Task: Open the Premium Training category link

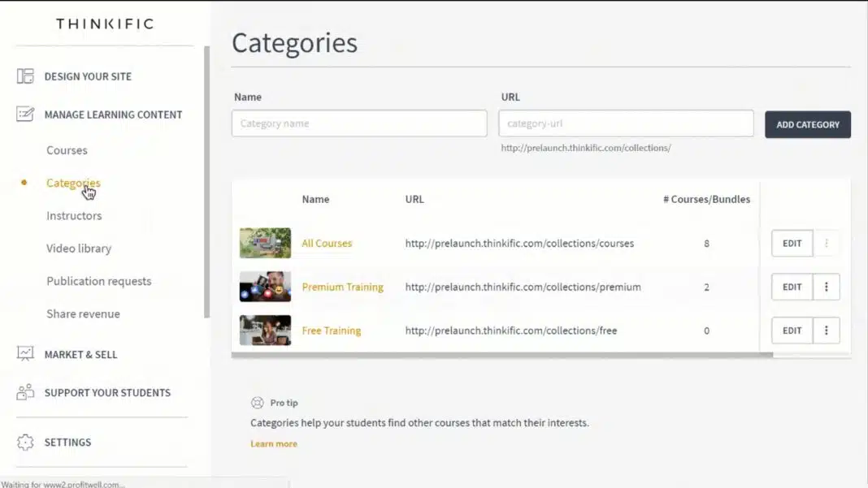Action: pyautogui.click(x=342, y=287)
